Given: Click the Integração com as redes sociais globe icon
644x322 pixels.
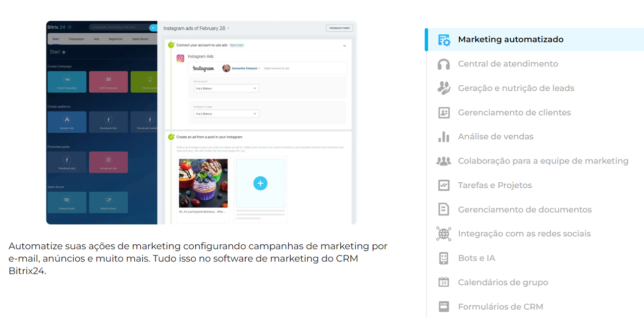Looking at the screenshot, I should coord(444,234).
